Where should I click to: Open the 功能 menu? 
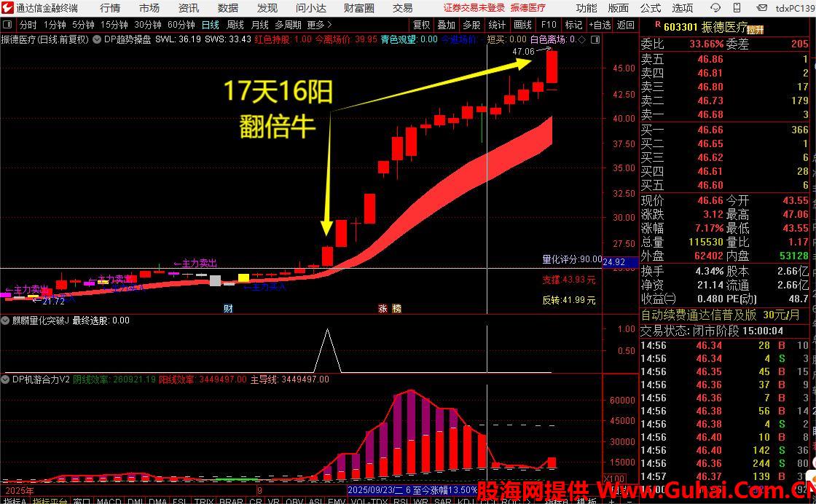coord(586,8)
